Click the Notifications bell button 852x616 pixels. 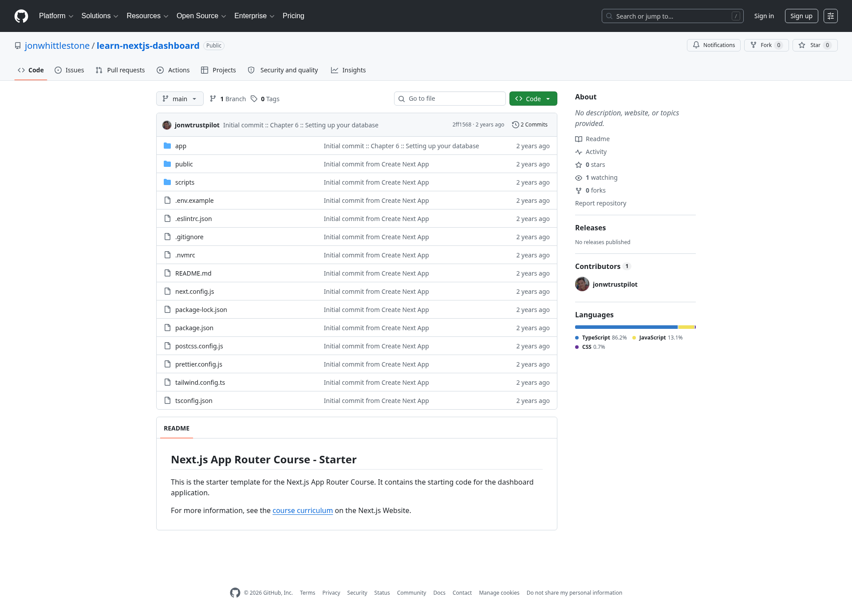point(714,45)
